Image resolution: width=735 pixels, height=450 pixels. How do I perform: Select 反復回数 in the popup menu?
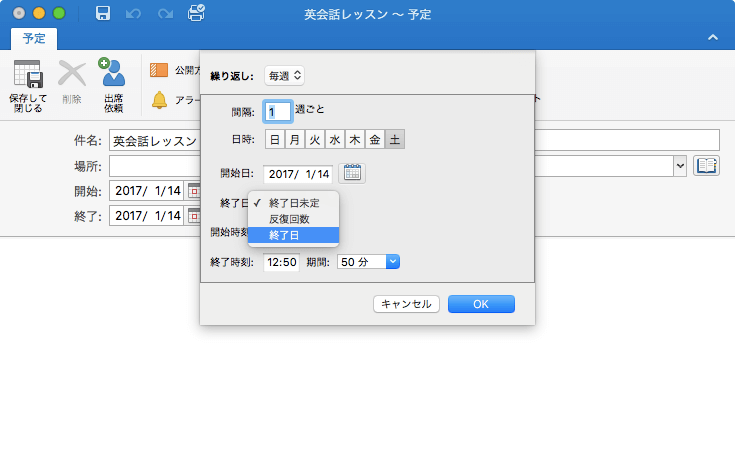tap(289, 218)
